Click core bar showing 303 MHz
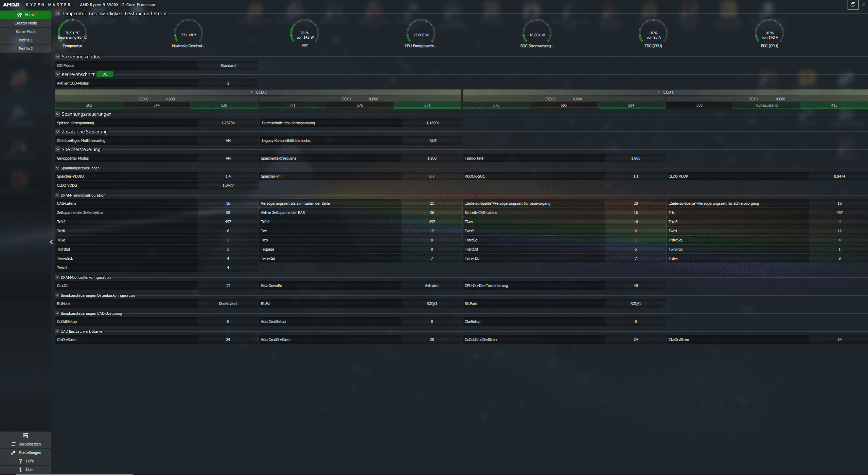This screenshot has height=475, width=868. click(89, 105)
